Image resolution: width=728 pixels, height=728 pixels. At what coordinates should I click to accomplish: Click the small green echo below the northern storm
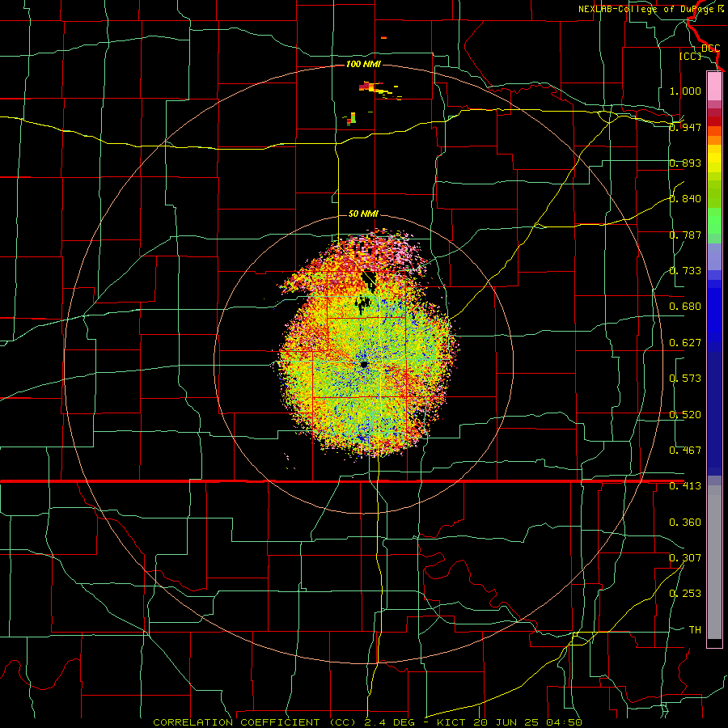(353, 118)
